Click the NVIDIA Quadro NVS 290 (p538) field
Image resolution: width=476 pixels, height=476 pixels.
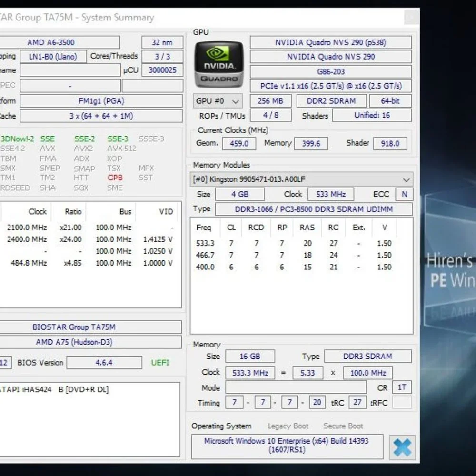pyautogui.click(x=331, y=42)
